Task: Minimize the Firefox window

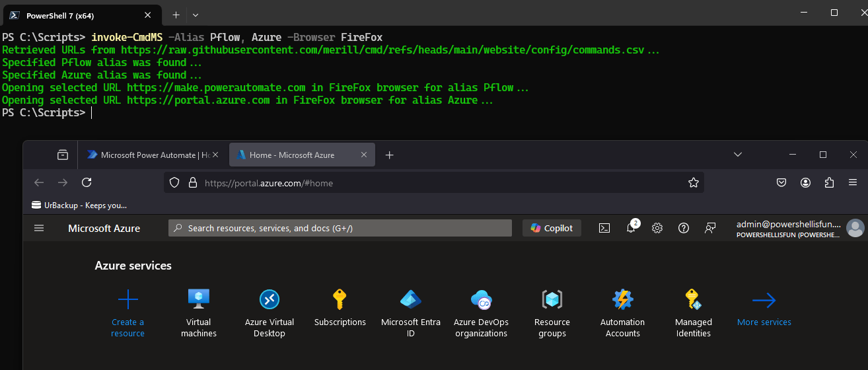Action: [793, 154]
